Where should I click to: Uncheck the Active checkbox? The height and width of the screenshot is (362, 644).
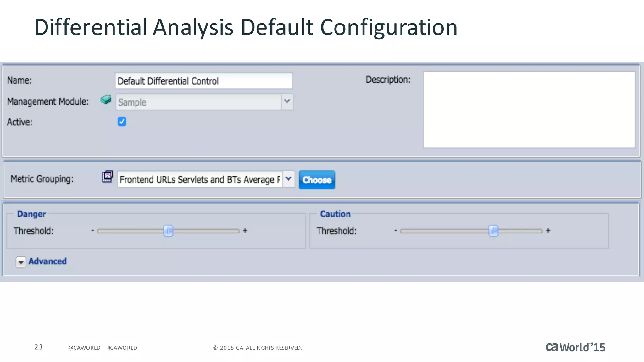click(122, 122)
